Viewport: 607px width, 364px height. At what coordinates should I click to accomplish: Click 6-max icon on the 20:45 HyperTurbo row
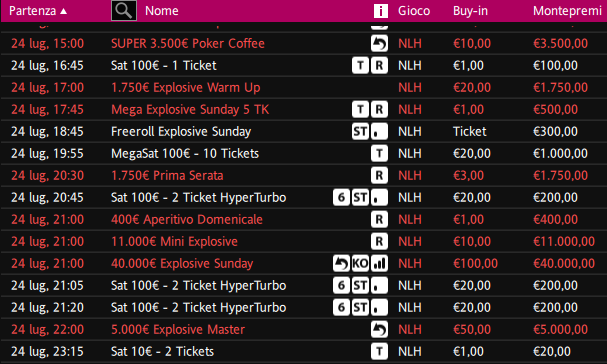click(x=341, y=197)
